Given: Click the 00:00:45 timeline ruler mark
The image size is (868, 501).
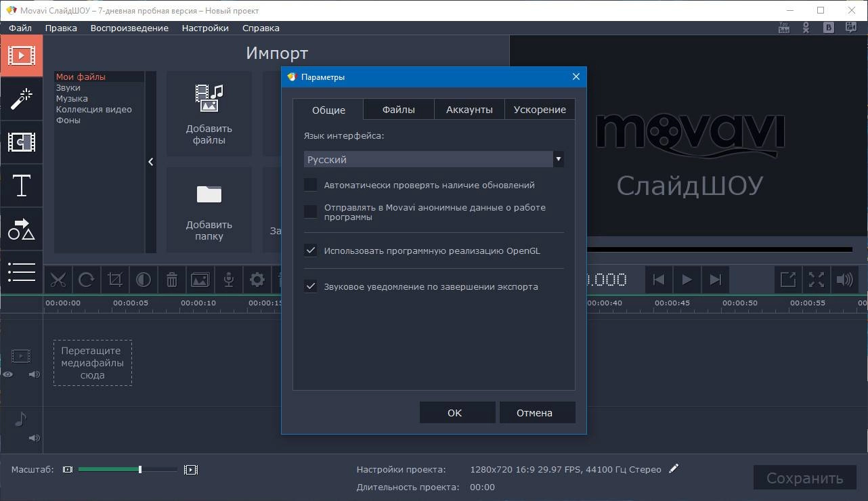Looking at the screenshot, I should 672,303.
